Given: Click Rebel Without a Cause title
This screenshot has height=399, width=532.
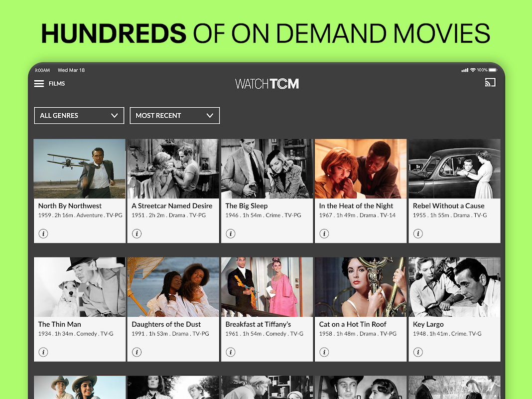Looking at the screenshot, I should coord(448,206).
